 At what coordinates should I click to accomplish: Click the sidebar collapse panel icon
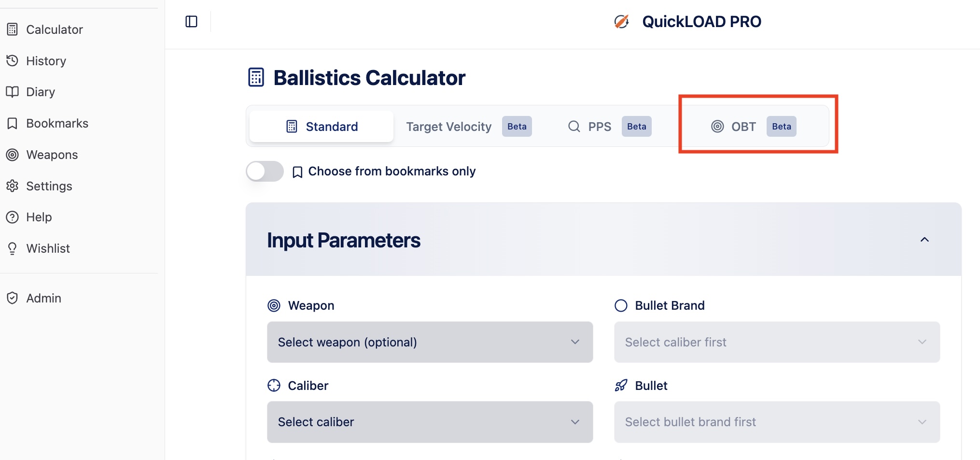tap(191, 22)
